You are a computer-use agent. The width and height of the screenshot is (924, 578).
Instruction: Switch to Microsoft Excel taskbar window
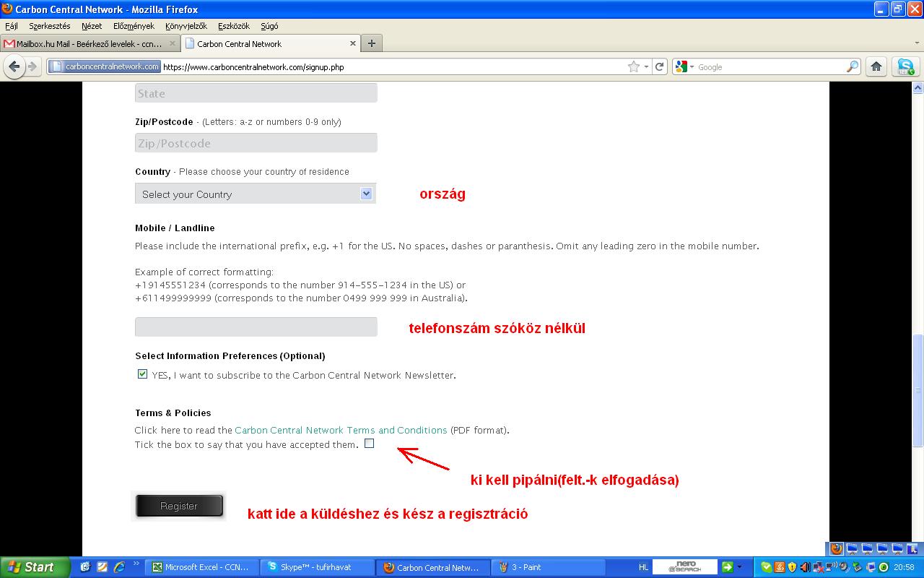[201, 567]
